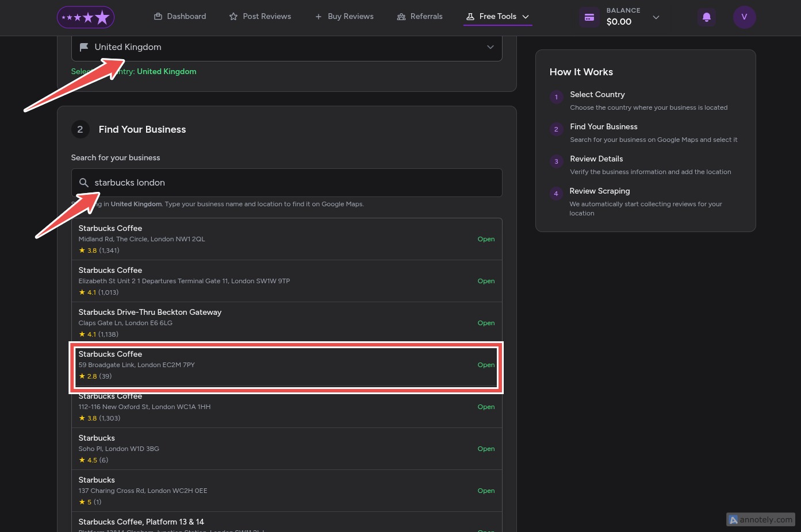Select Starbucks Coffee at 59 Broadgate Link
The width and height of the screenshot is (801, 532).
pos(286,365)
